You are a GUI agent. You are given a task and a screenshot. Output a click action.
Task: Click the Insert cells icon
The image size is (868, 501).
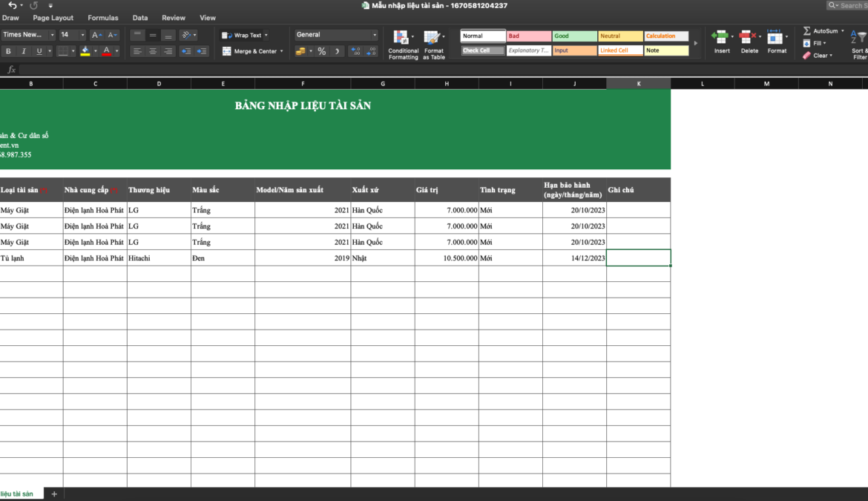point(720,37)
